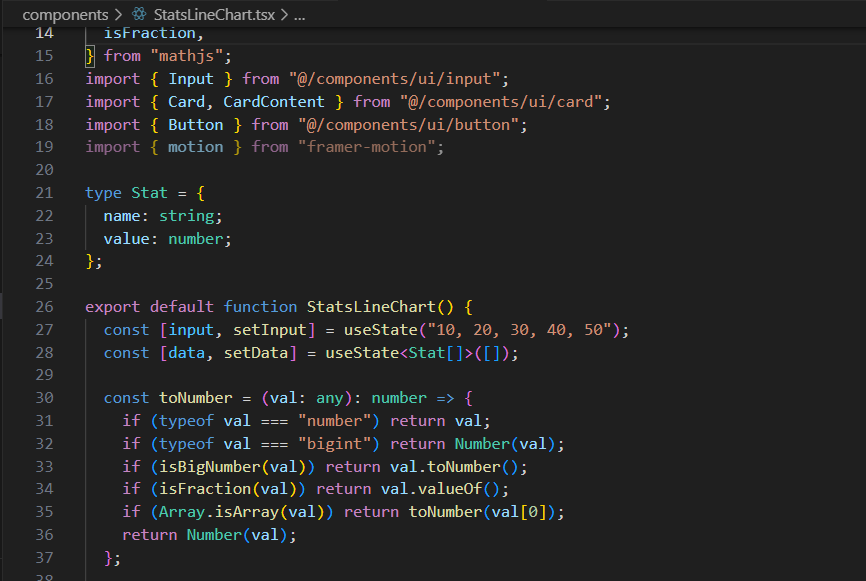The width and height of the screenshot is (866, 581).
Task: Click line number 16 in the gutter
Action: point(44,79)
